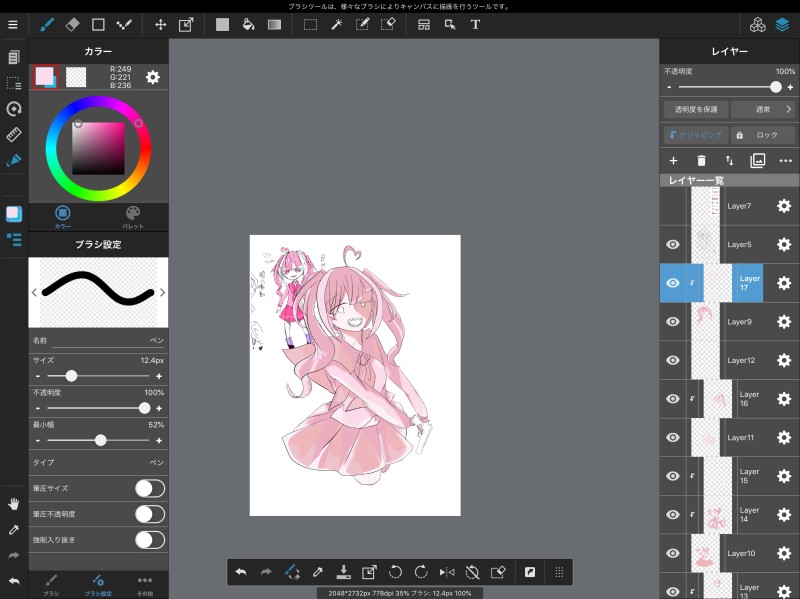The image size is (800, 599).
Task: Toggle pen pressure opacity switch
Action: (x=150, y=514)
